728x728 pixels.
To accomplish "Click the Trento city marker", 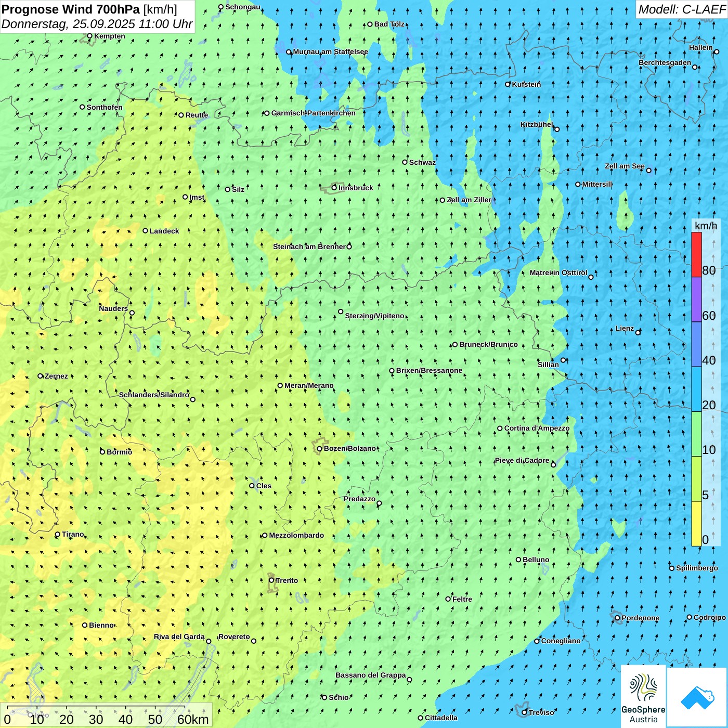I will pos(271,580).
